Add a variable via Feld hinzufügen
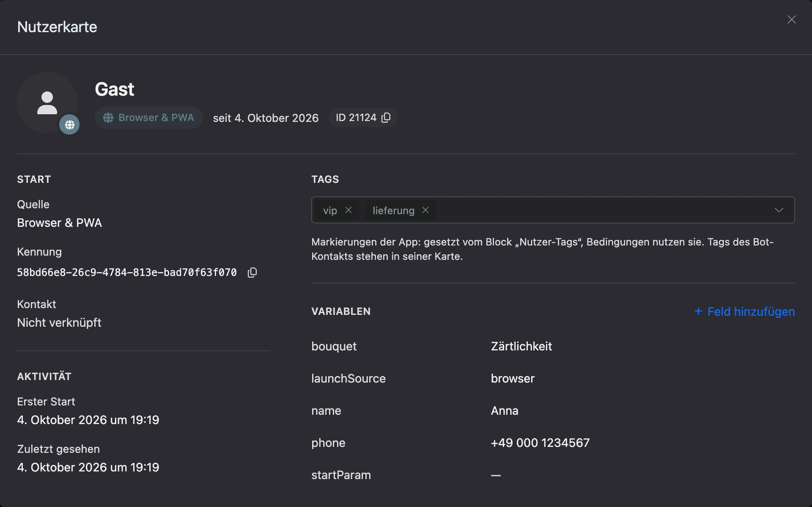 (744, 311)
